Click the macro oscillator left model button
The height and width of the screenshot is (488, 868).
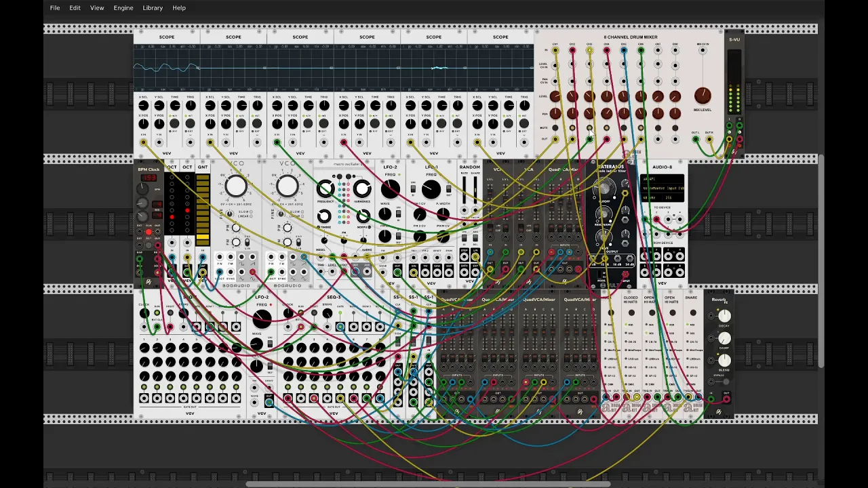339,177
